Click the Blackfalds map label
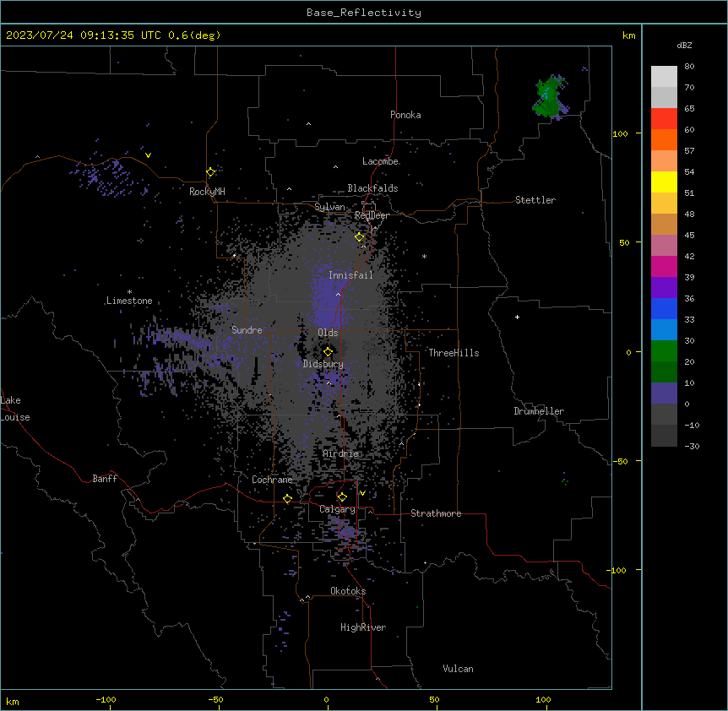Viewport: 728px width, 711px height. (372, 188)
